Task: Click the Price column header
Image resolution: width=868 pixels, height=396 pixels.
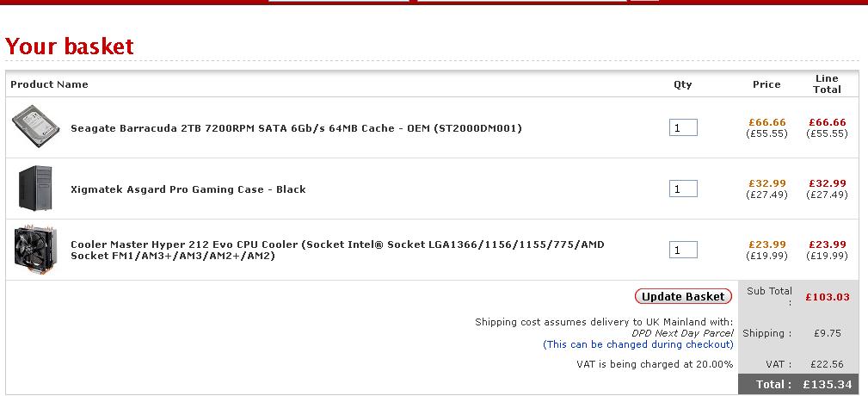Action: point(766,84)
